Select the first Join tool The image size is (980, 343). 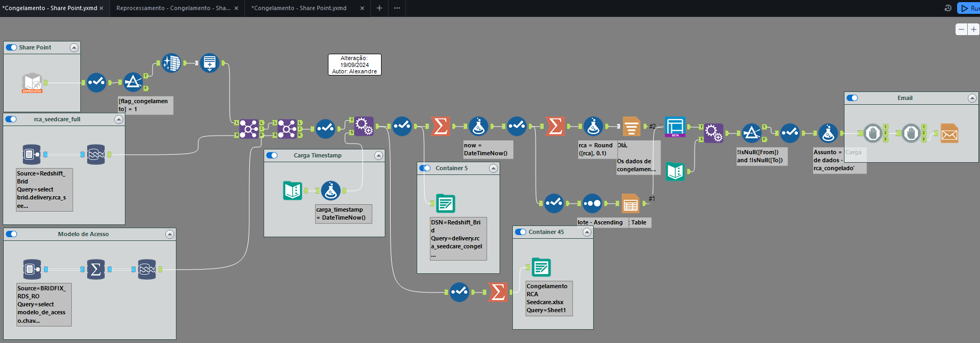249,128
